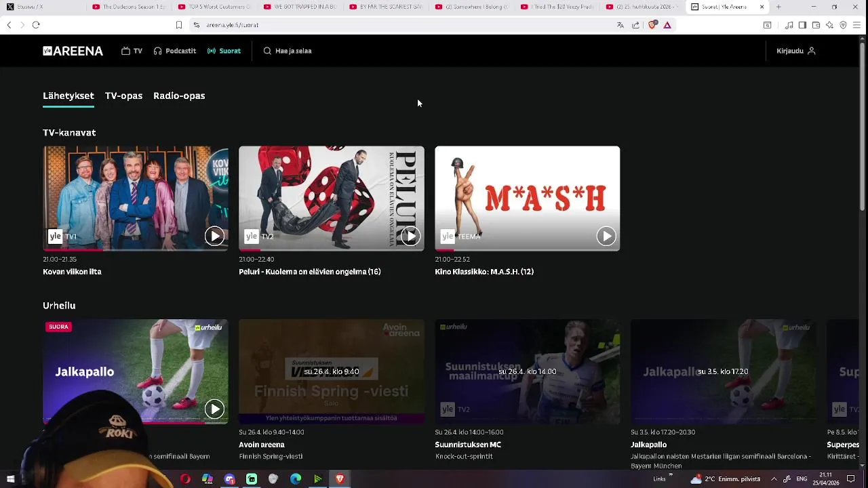Screen dimensions: 868x488
Task: Open the Suorat live section
Action: pyautogui.click(x=224, y=51)
